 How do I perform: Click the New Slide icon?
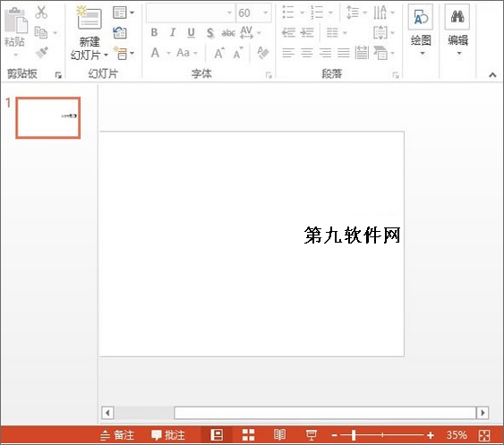89,18
